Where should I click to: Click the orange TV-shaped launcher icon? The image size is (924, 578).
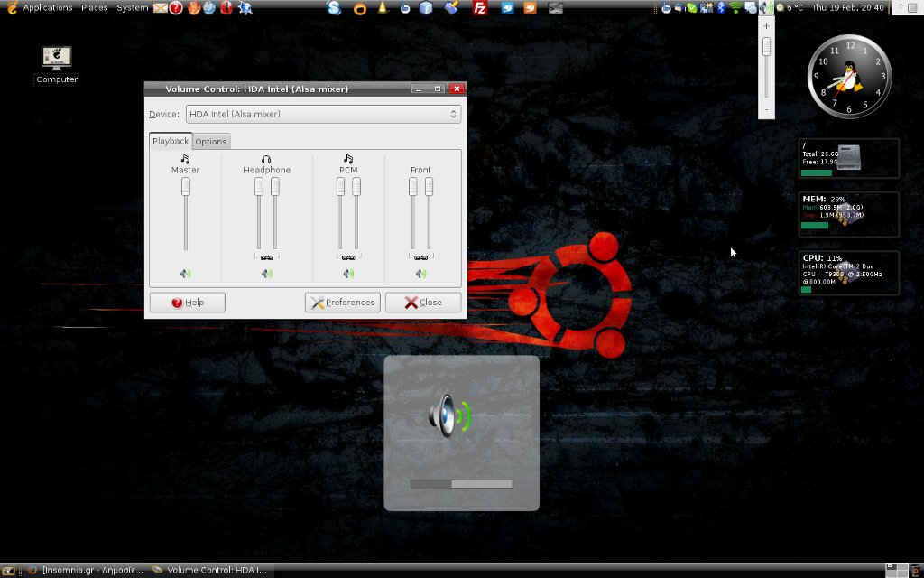tap(359, 8)
